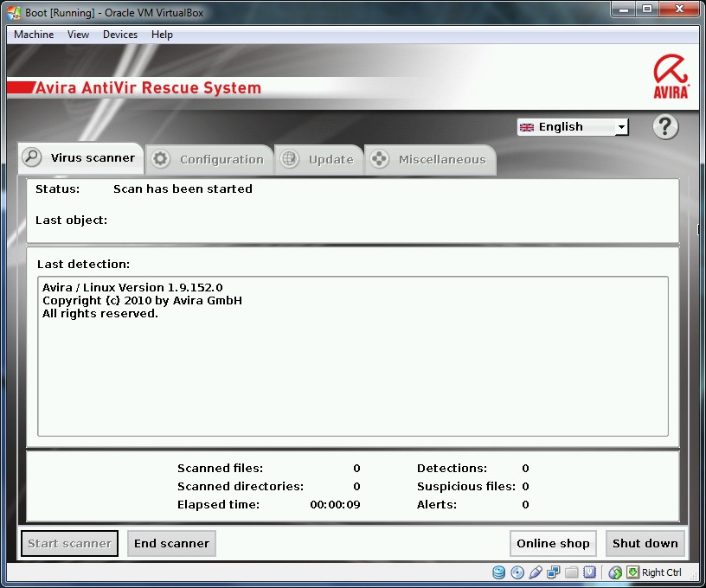Screen dimensions: 706x588
Task: Click the Avira umbrella logo
Action: tap(671, 76)
